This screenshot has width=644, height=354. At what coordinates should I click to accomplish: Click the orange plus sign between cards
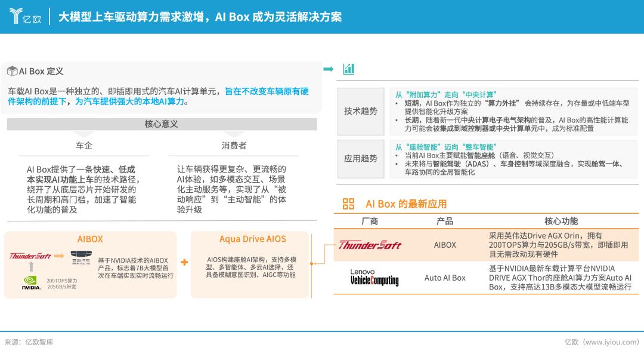[184, 263]
